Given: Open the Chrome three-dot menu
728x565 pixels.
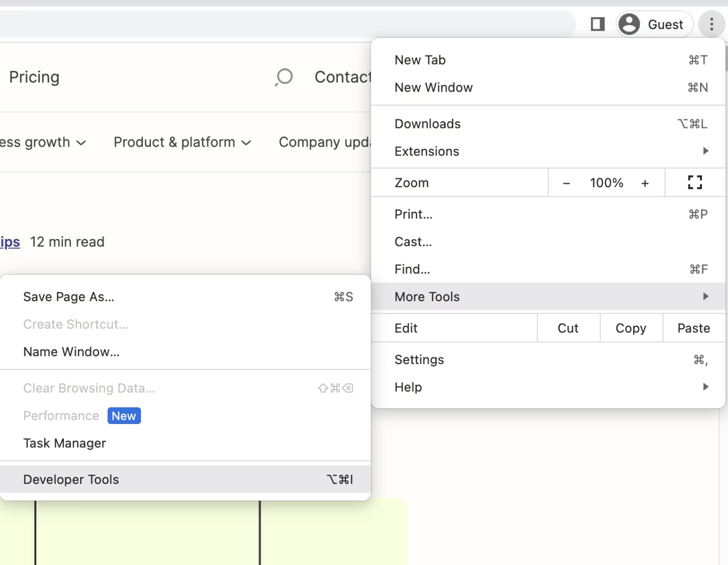Looking at the screenshot, I should coord(711,24).
